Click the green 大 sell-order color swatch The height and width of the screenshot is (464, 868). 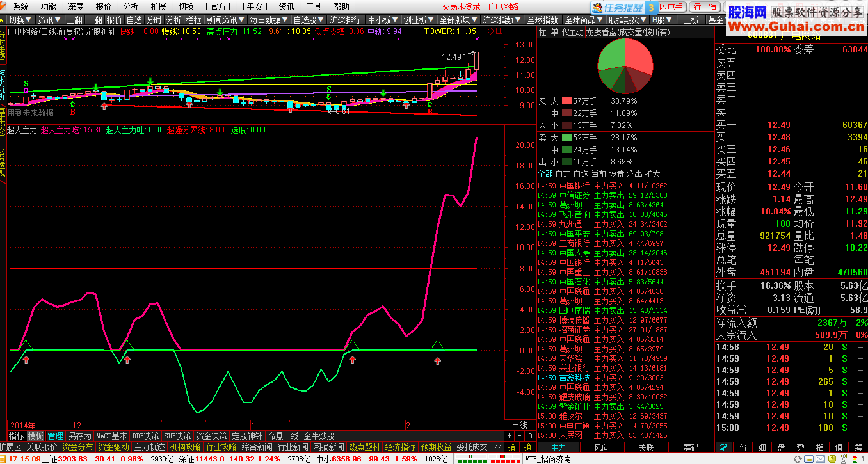click(566, 138)
